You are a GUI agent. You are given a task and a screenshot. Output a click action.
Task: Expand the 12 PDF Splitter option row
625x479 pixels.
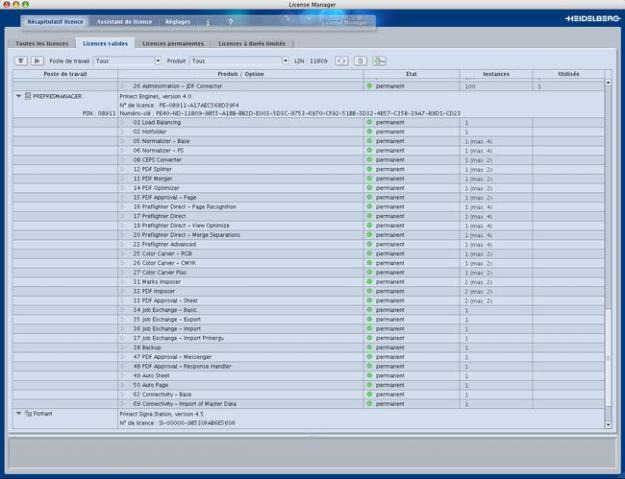tap(124, 169)
